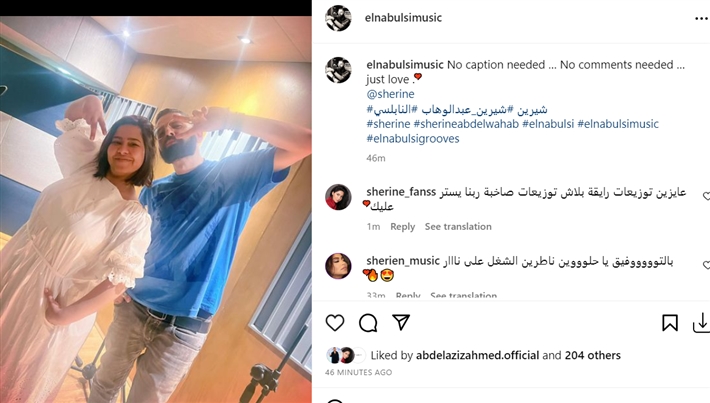This screenshot has height=403, width=710.
Task: Open abdelazizahmed.official profile from likes
Action: (477, 355)
